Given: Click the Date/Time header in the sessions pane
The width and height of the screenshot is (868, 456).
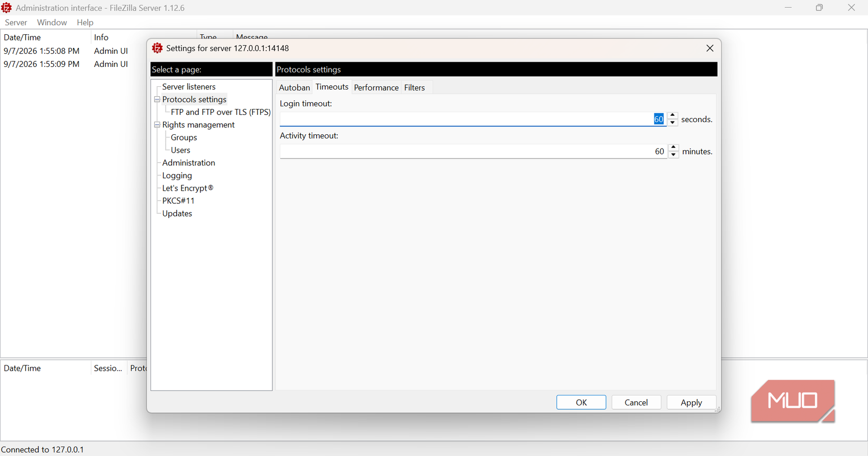Looking at the screenshot, I should click(45, 368).
